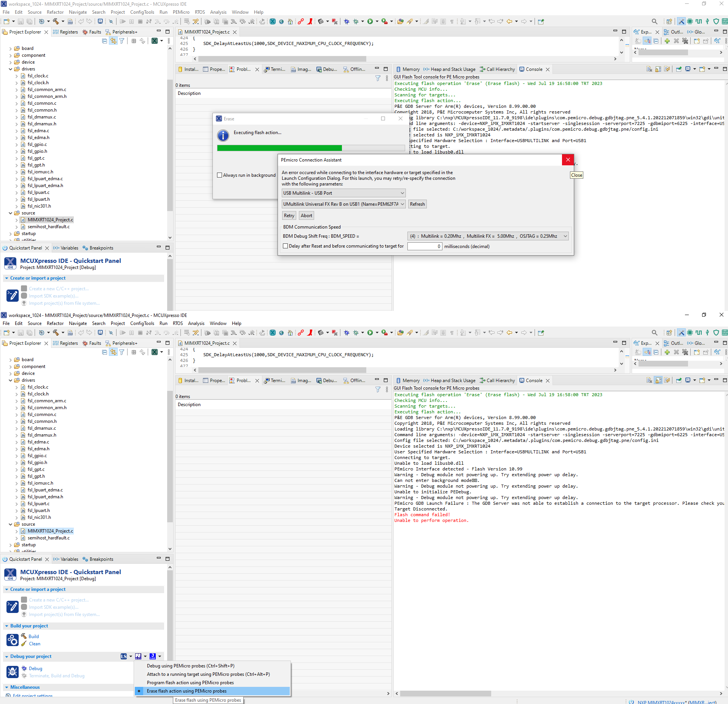Select the red PEmicro probe icon in the toolbar

tap(310, 21)
